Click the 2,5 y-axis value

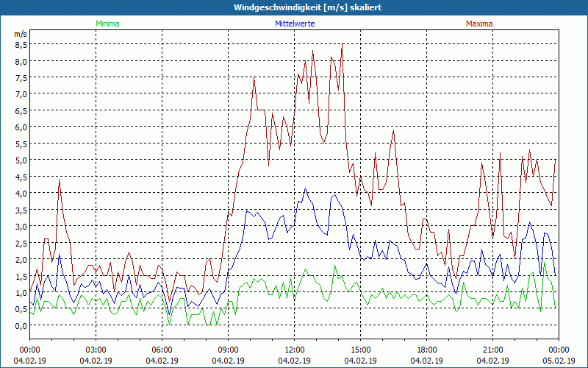click(21, 243)
